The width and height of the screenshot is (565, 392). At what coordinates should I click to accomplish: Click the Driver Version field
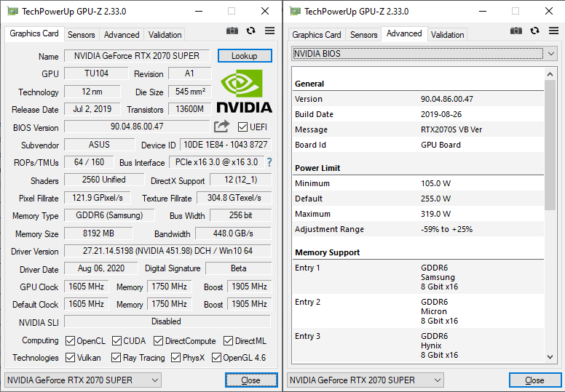[x=167, y=250]
